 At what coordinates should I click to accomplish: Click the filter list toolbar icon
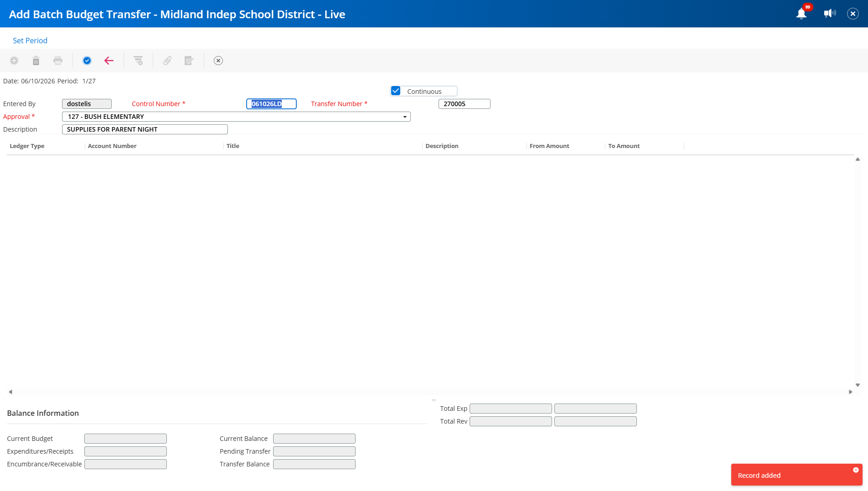[138, 61]
